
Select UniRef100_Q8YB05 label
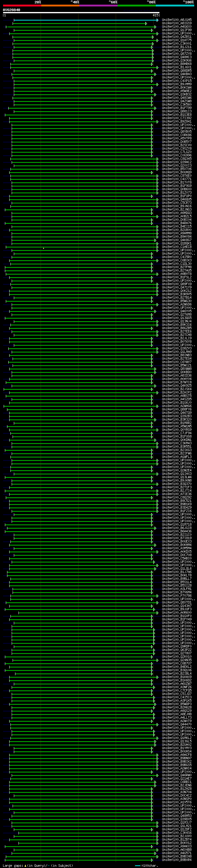pos(177,131)
